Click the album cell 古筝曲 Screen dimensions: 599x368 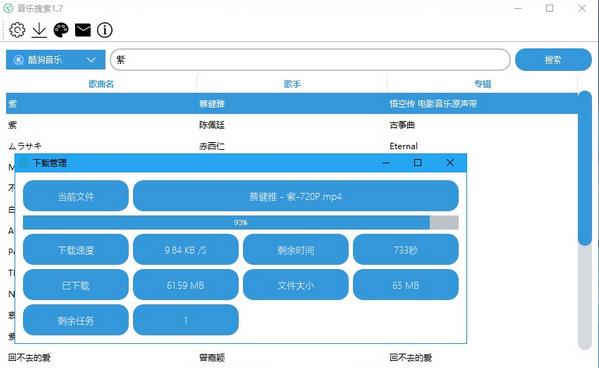pyautogui.click(x=402, y=125)
